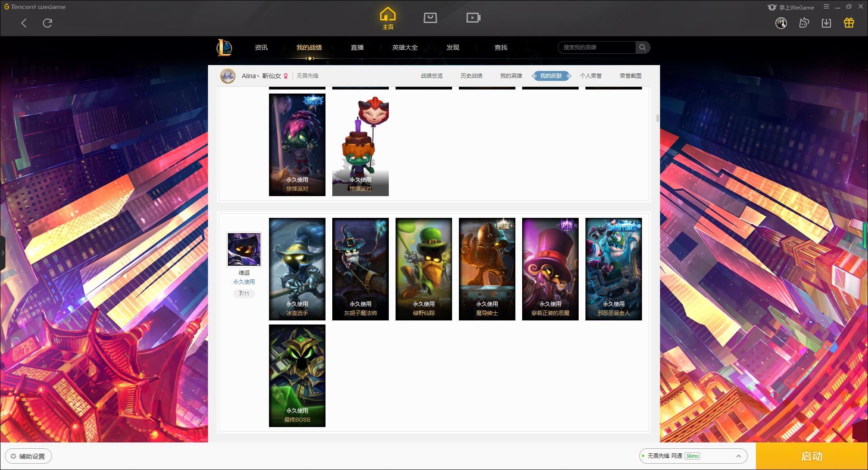The image size is (868, 470).
Task: Click the search magnifier button
Action: (642, 47)
